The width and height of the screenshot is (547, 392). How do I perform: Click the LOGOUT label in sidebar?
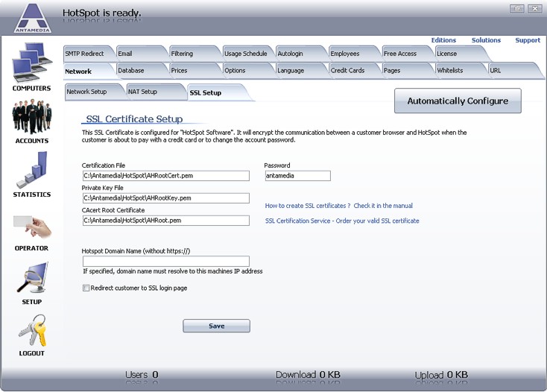pyautogui.click(x=32, y=353)
